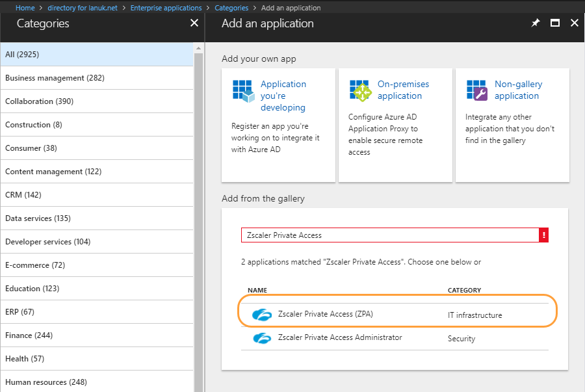Viewport: 585px width, 392px height.
Task: Click the gallery search input field
Action: tap(390, 235)
